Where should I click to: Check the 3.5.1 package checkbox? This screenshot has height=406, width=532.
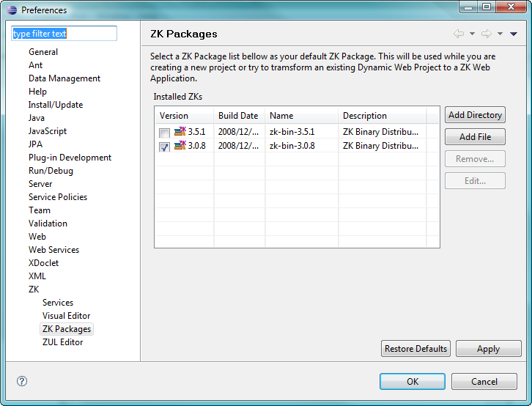tap(165, 133)
